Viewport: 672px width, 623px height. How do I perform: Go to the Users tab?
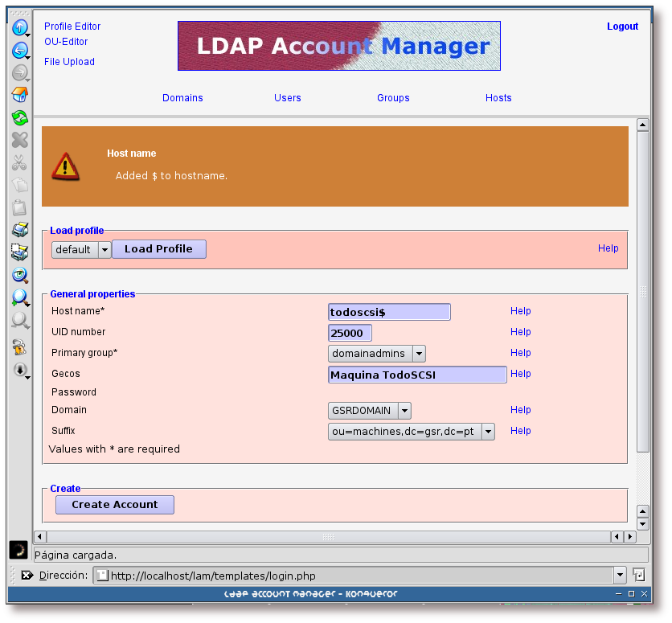[287, 98]
